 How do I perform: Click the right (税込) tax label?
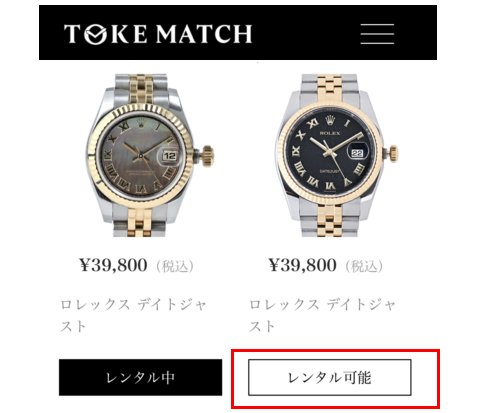tap(364, 266)
